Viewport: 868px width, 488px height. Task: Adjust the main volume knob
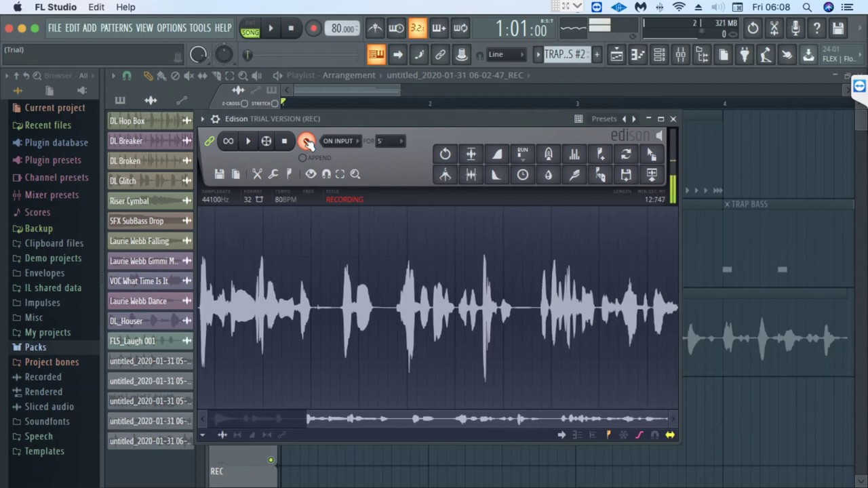click(x=199, y=55)
